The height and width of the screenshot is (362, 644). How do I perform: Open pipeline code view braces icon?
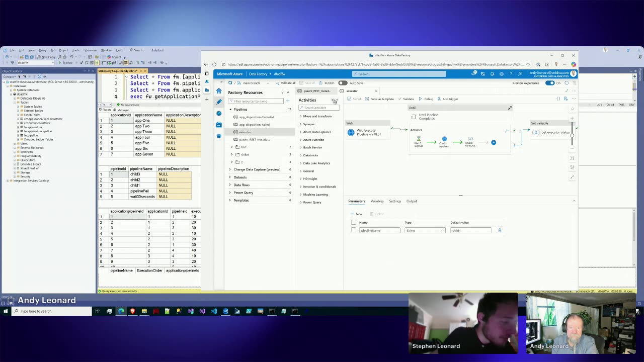558,99
